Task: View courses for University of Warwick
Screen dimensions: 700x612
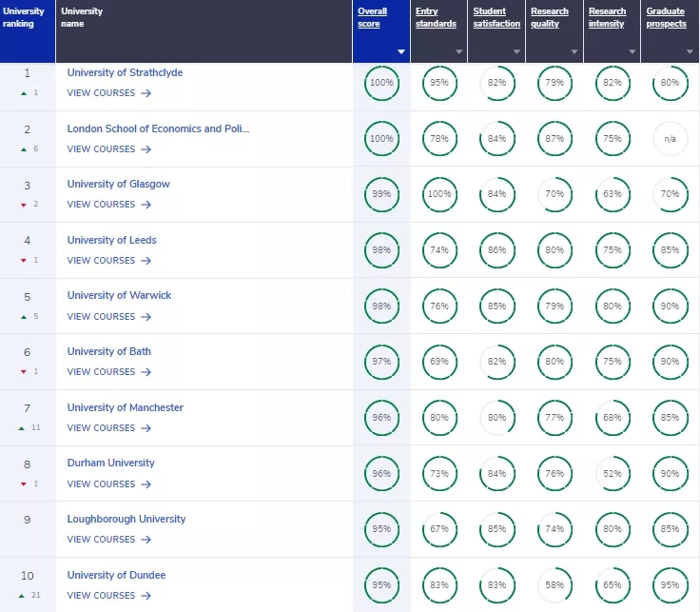Action: 108,317
